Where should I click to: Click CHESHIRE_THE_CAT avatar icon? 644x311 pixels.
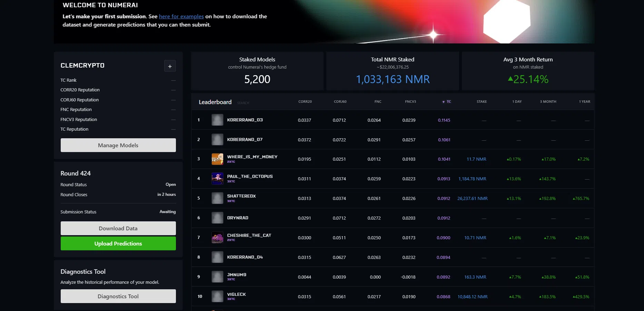tap(217, 238)
